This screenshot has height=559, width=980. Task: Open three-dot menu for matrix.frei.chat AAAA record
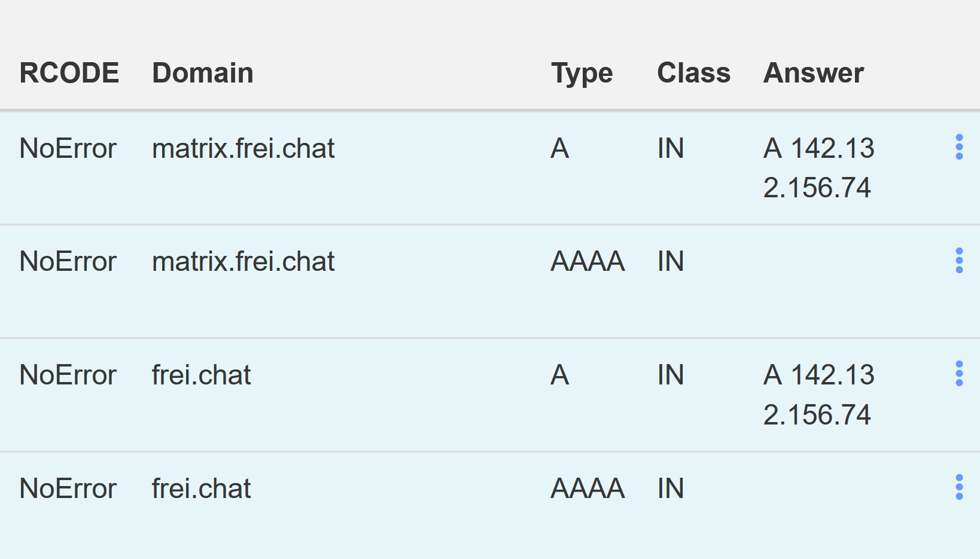959,261
